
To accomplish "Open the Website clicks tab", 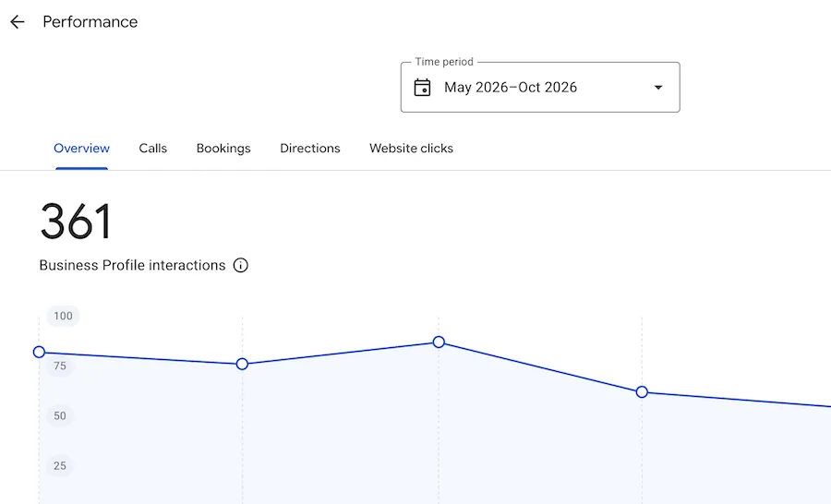I will tap(411, 149).
